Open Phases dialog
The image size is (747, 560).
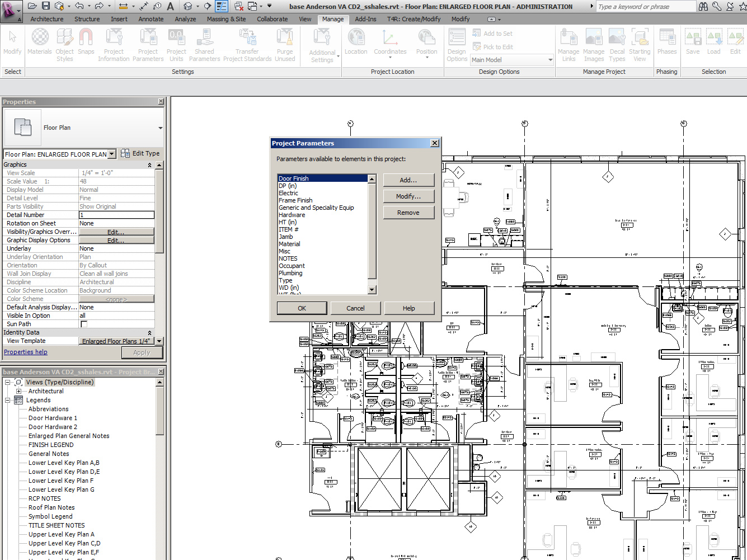tap(667, 43)
